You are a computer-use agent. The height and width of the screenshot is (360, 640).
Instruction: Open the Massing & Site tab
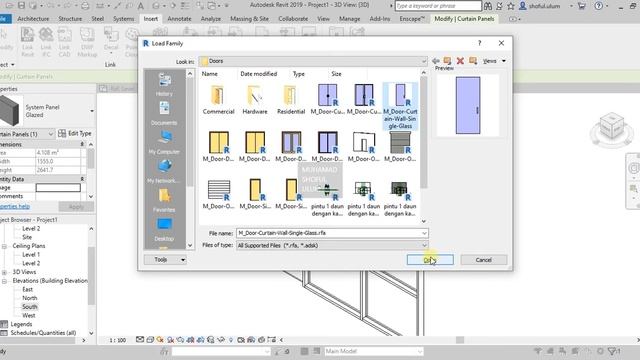pos(249,19)
